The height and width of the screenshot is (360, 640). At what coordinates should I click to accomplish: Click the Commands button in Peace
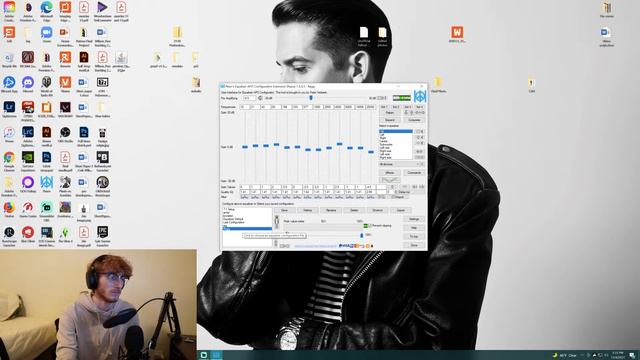tap(414, 173)
